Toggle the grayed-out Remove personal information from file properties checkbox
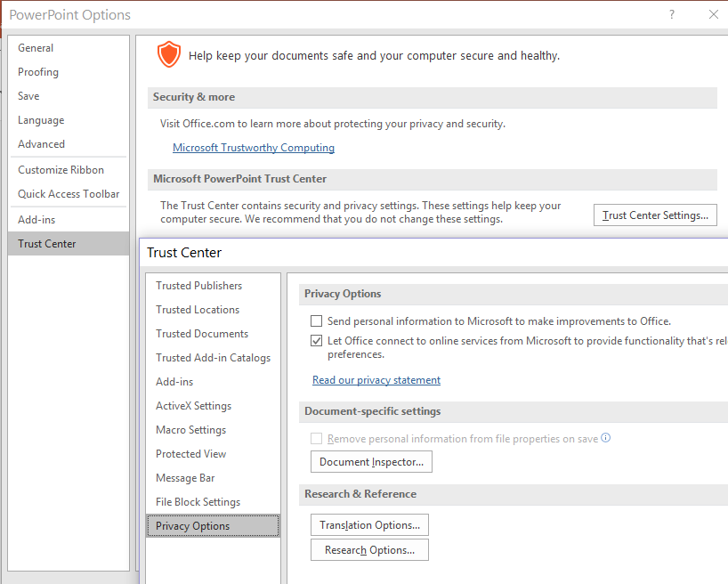 pyautogui.click(x=316, y=439)
